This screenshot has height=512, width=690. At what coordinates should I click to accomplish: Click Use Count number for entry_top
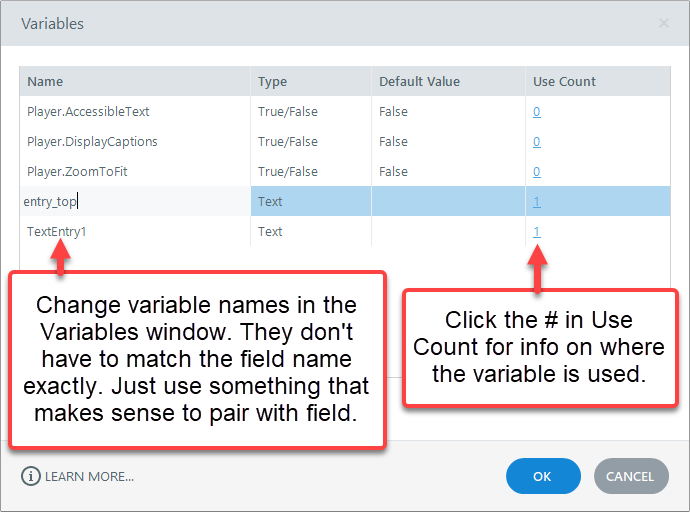(x=537, y=202)
